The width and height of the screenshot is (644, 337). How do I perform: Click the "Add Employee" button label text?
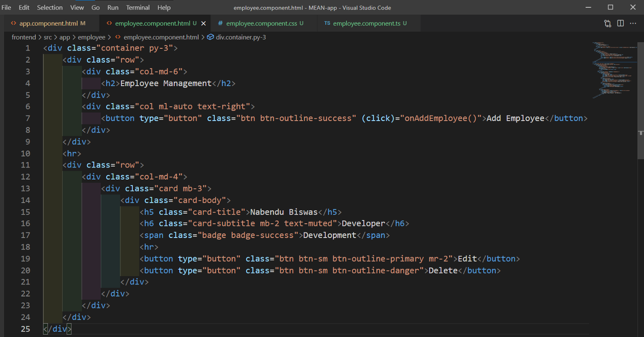coord(516,118)
